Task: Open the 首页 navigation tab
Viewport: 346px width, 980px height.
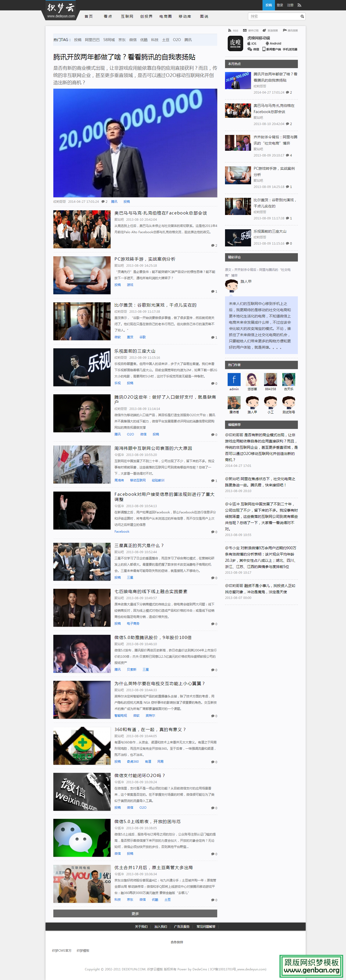Action: tap(89, 16)
